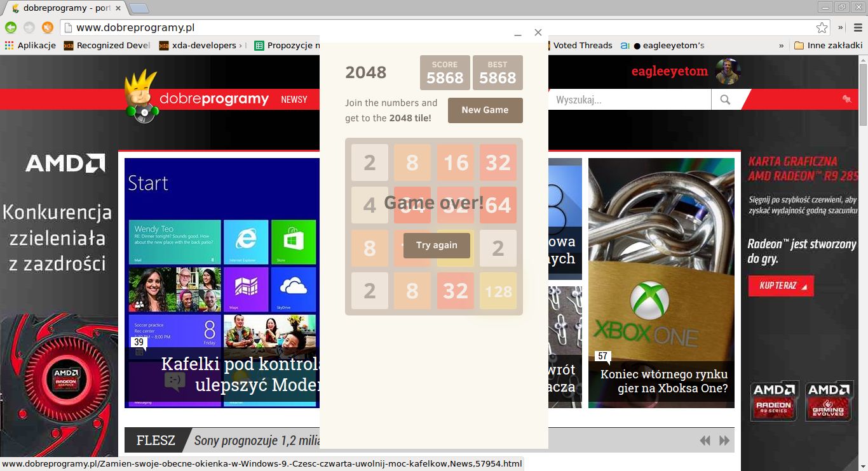Click the grey forward navigation arrow

pyautogui.click(x=29, y=27)
